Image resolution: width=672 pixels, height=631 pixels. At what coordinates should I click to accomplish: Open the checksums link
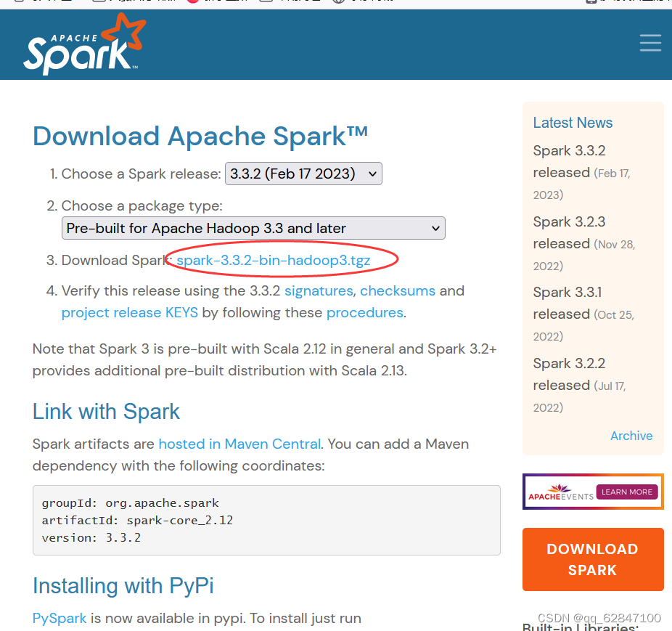398,291
